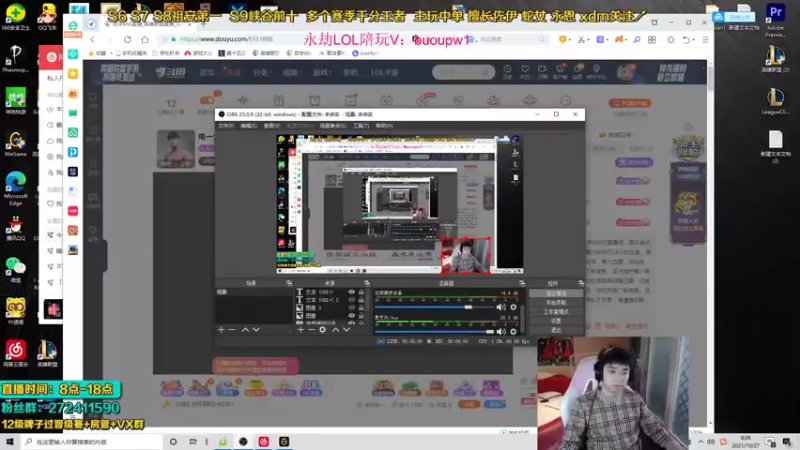This screenshot has height=450, width=800.
Task: Move selected source up in OBS list
Action: [335, 330]
